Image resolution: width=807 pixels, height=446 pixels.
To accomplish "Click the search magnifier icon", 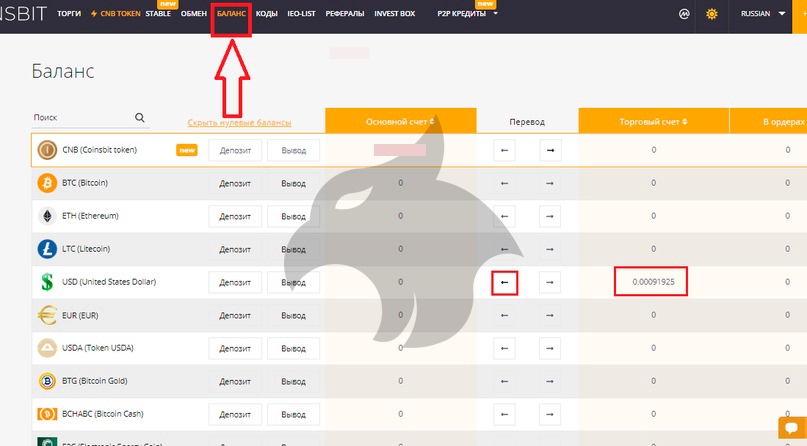I will 140,118.
